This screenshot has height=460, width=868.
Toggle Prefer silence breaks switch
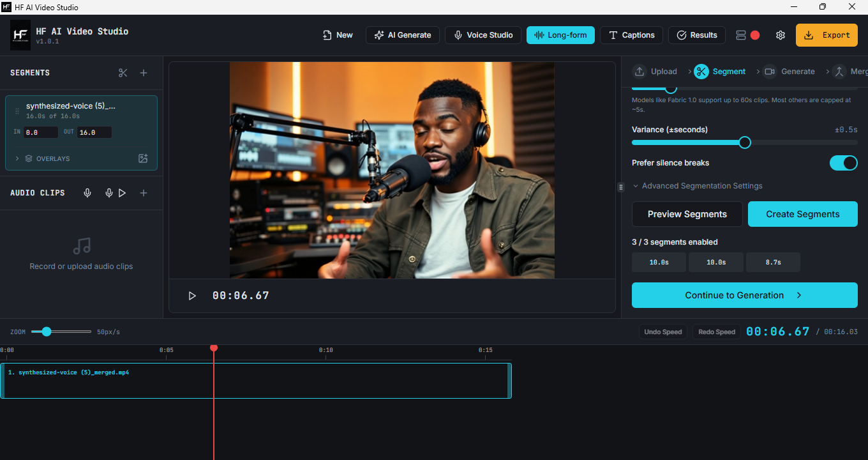click(843, 163)
